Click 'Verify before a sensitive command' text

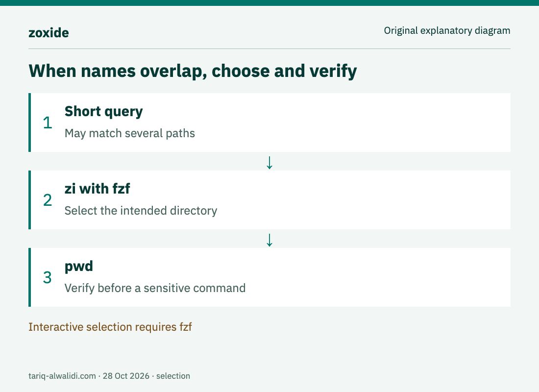tap(155, 288)
